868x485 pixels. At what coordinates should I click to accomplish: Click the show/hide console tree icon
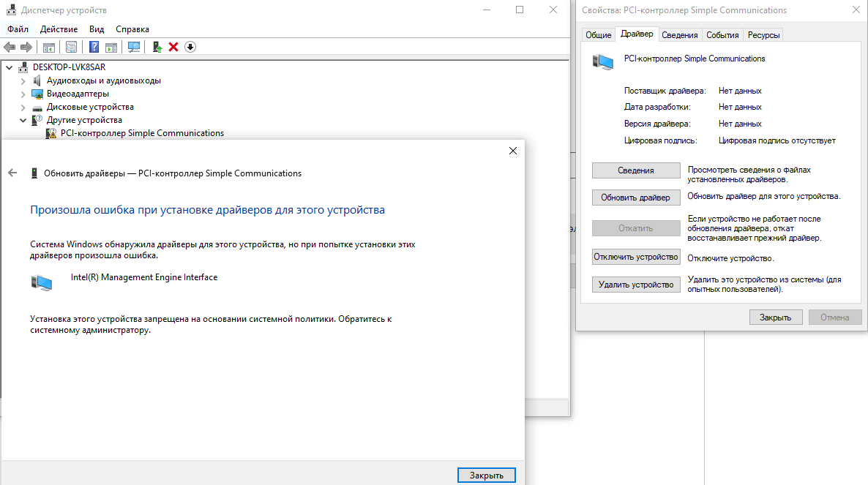coord(48,46)
